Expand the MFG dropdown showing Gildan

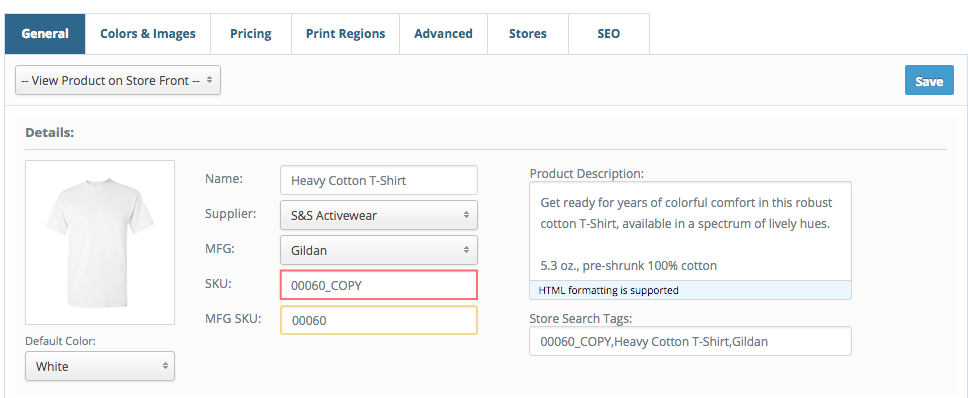pos(378,251)
